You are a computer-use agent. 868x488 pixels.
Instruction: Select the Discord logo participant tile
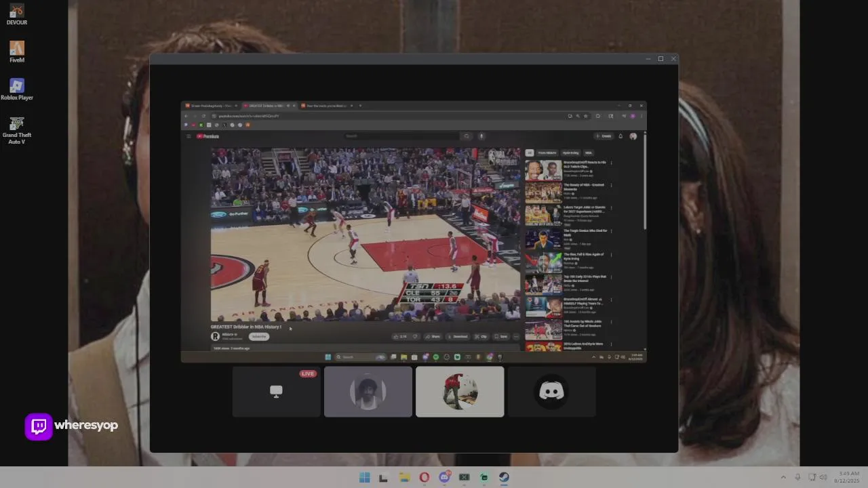coord(551,392)
